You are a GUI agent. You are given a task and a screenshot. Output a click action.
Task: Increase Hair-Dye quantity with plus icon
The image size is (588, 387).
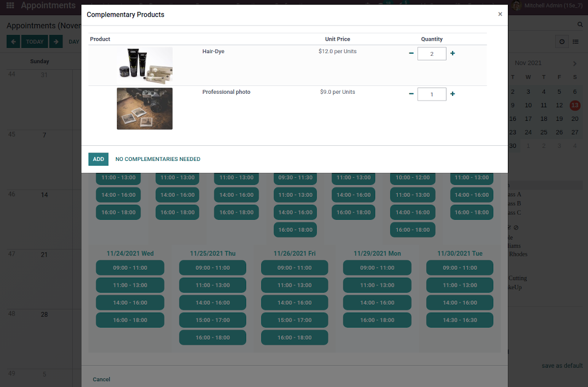pos(453,53)
